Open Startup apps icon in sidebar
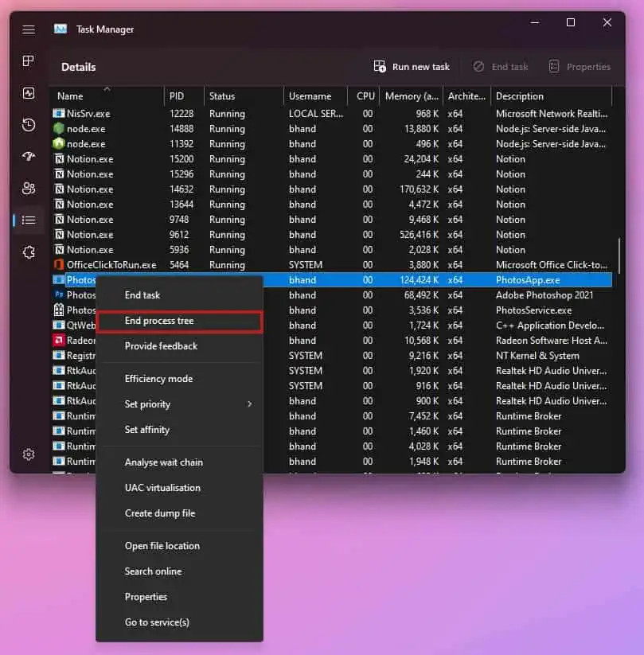This screenshot has width=644, height=655. pos(29,156)
